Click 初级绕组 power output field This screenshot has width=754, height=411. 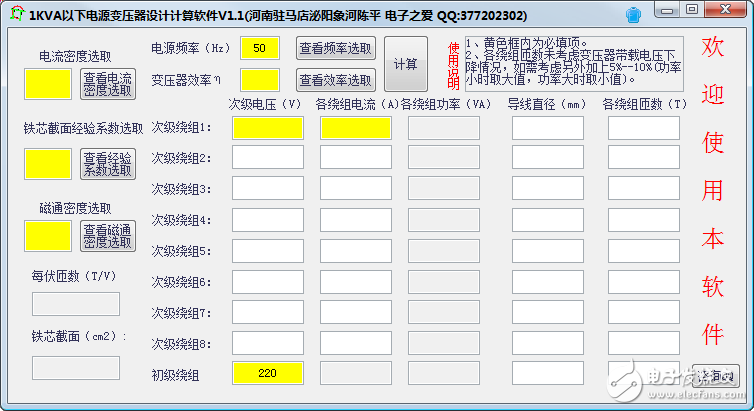coord(444,373)
